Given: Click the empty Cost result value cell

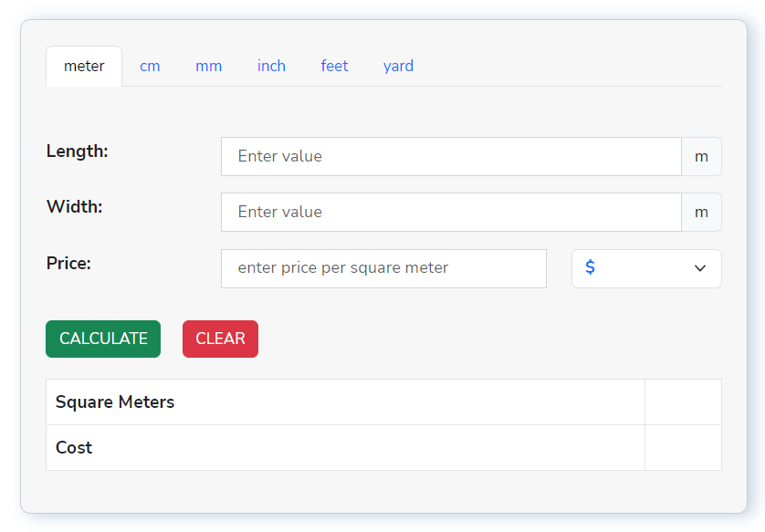Looking at the screenshot, I should pos(683,448).
